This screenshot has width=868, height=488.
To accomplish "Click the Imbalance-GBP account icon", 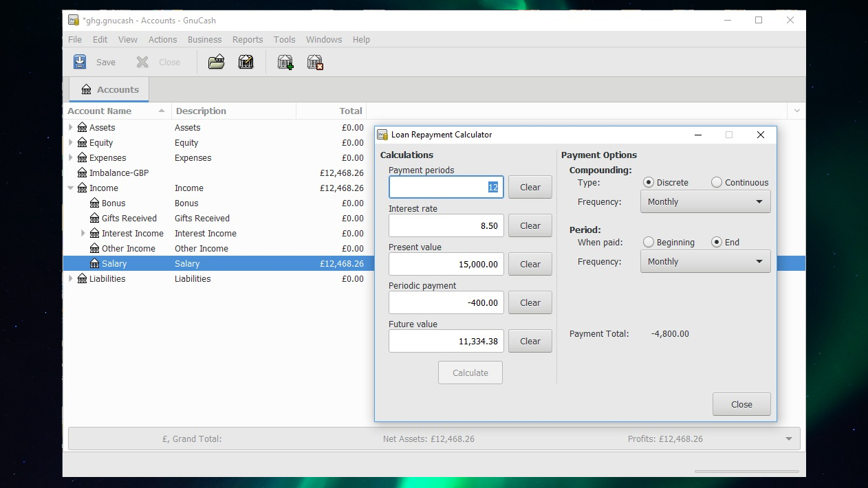I will pyautogui.click(x=82, y=173).
